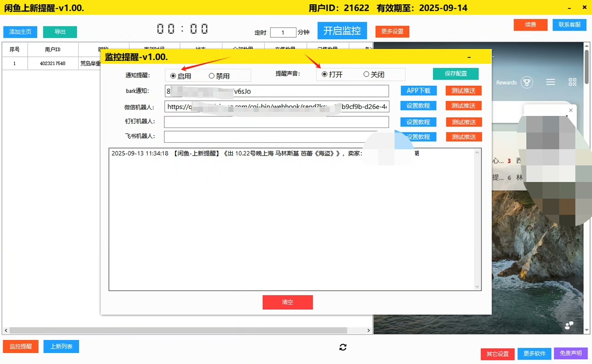The image size is (592, 364).
Task: Click the table's horizontal scroll right arrow
Action: (x=369, y=331)
